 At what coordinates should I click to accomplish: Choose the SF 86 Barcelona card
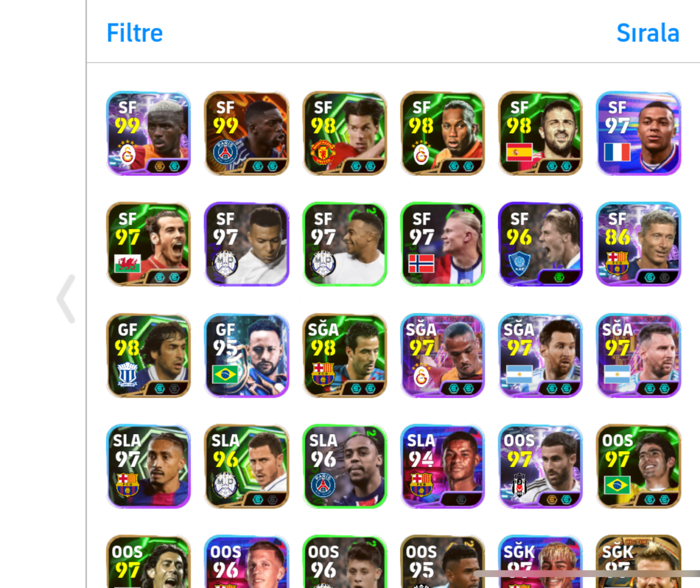[x=638, y=244]
